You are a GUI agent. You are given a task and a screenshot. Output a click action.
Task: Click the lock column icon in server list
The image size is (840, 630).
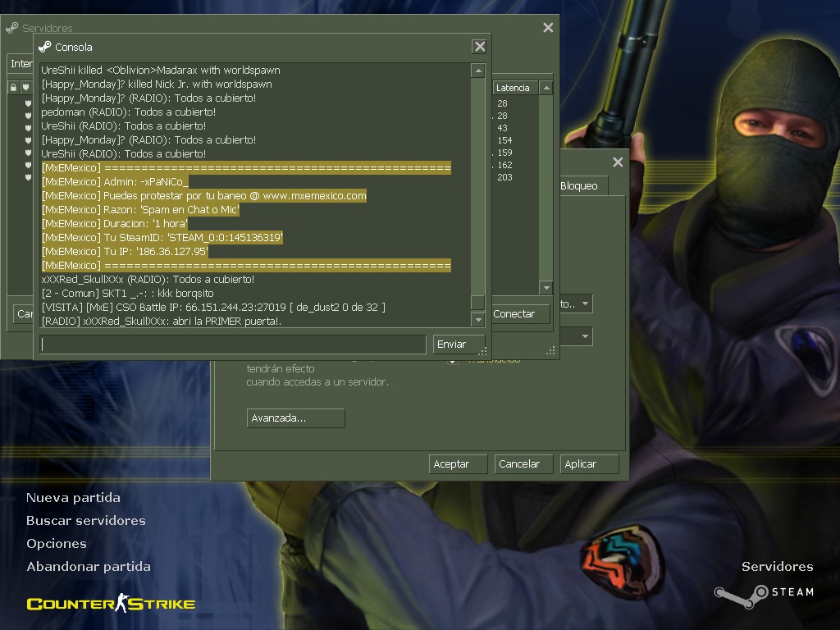[13, 87]
